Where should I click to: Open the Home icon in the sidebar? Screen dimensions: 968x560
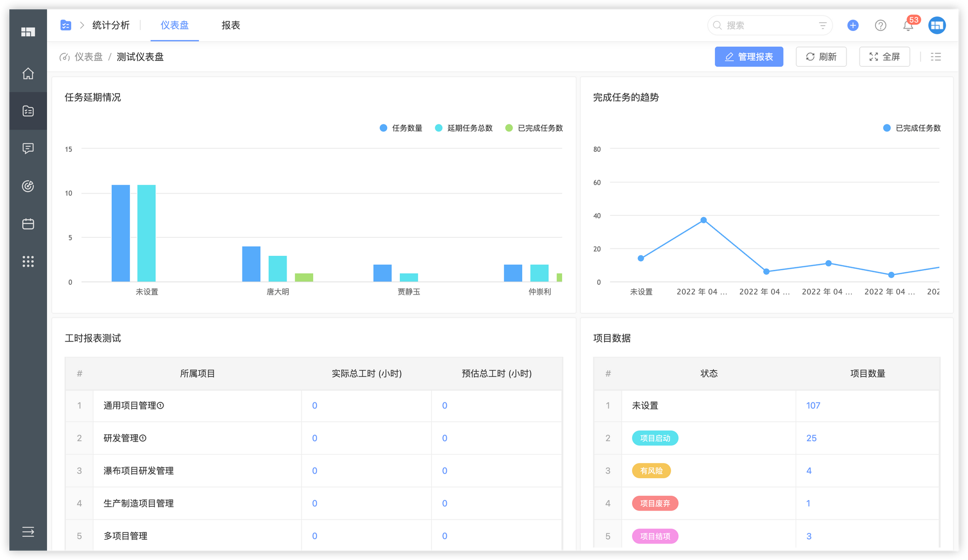(x=28, y=74)
